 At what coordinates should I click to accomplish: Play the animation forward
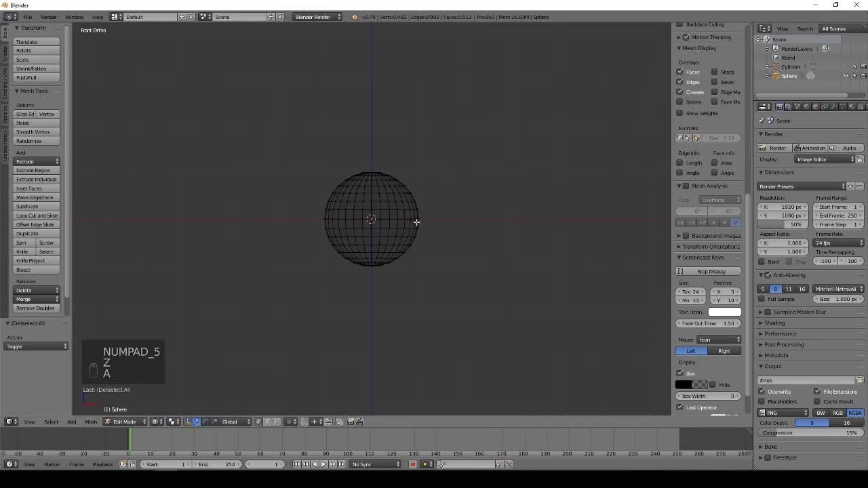click(x=323, y=464)
